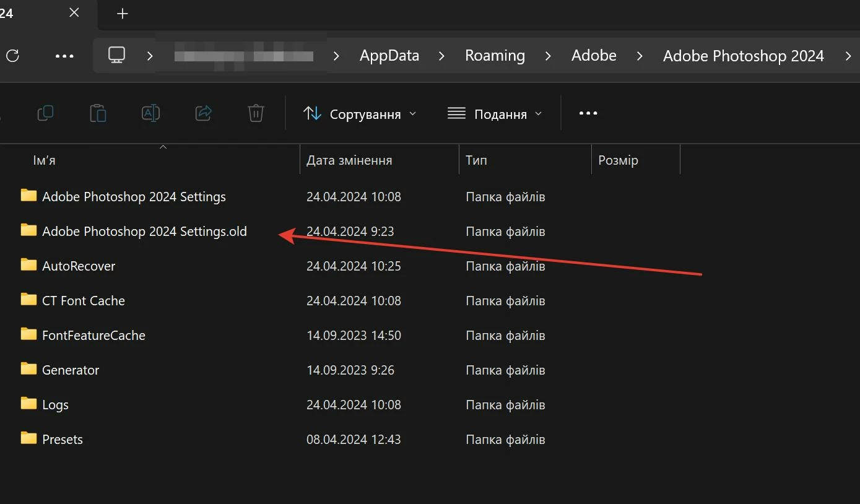Click the folder icon beside FontFeatureCache

pos(28,334)
